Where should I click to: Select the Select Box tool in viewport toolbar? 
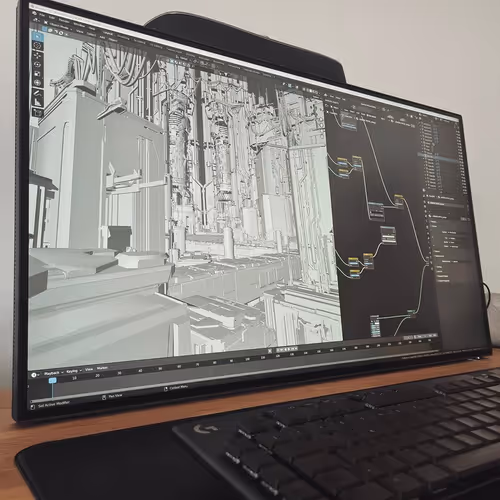point(37,36)
